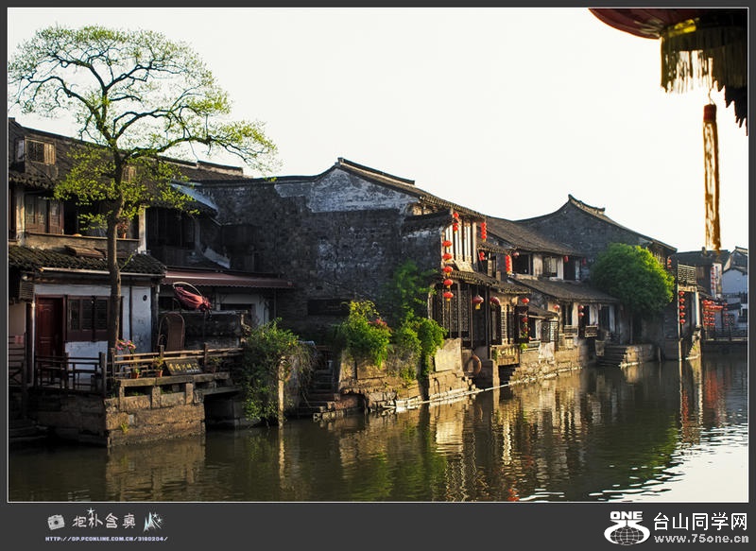The height and width of the screenshot is (551, 756).
Task: Click the red boat hanging on the house
Action: click(191, 299)
